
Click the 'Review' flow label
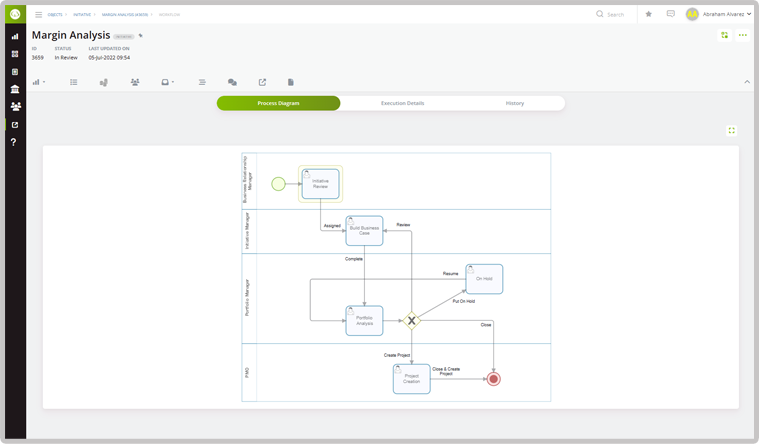pos(403,225)
